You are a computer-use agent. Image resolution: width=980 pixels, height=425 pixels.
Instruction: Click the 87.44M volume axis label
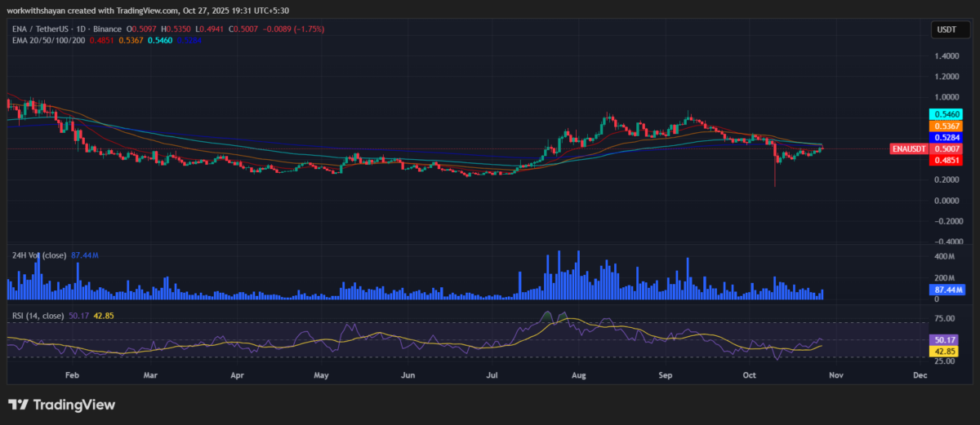tap(947, 290)
